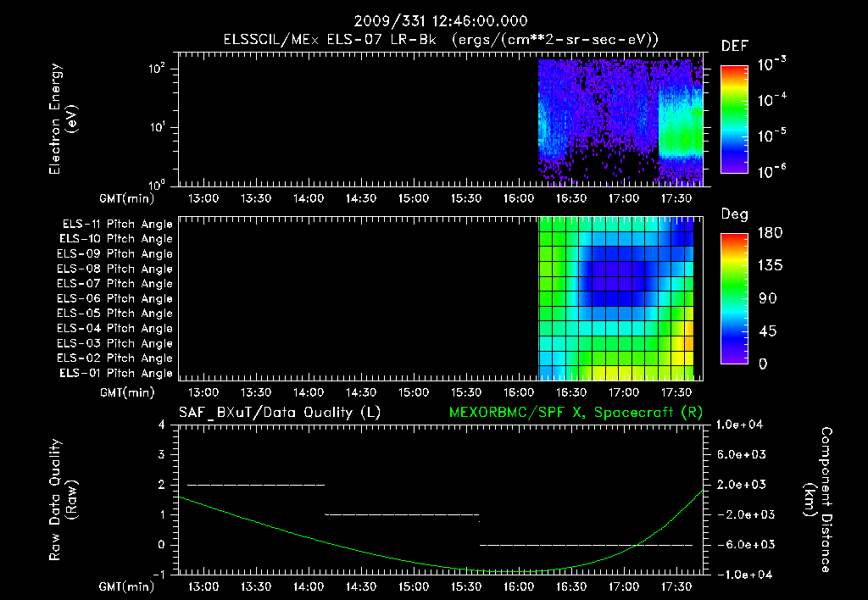The height and width of the screenshot is (600, 868).
Task: Click the DEF color bar
Action: pos(734,119)
